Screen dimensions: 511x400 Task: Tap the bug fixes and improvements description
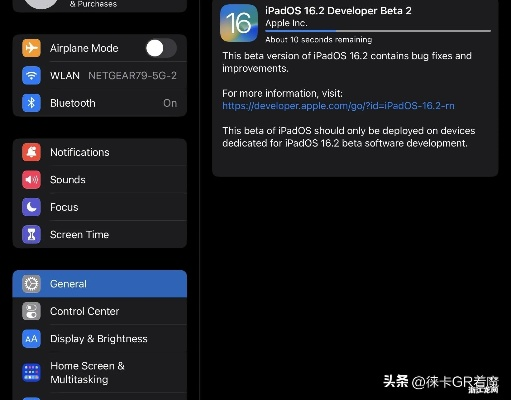coord(347,62)
